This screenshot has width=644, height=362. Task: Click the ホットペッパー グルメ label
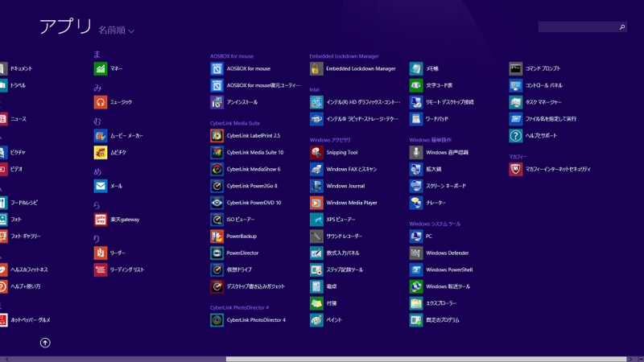point(31,319)
